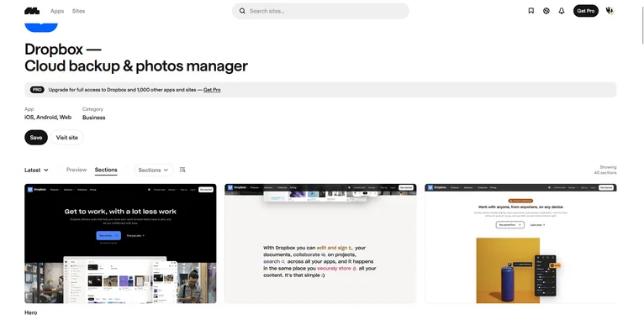
Task: Open the Hero section thumbnail
Action: [x=120, y=244]
